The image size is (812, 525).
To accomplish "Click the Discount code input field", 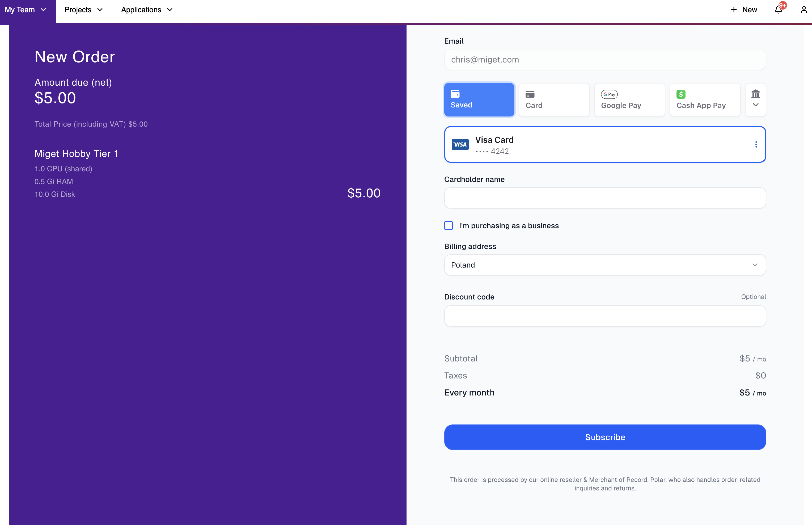I will point(604,316).
